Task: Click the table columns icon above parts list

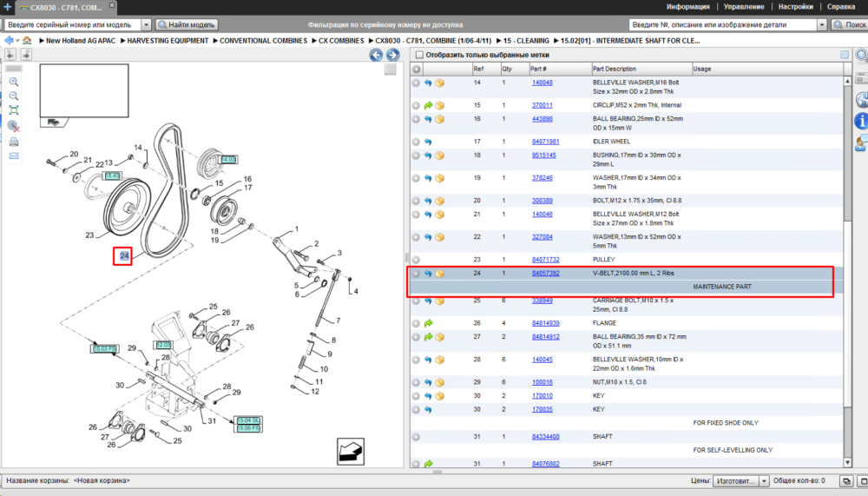Action: (845, 55)
